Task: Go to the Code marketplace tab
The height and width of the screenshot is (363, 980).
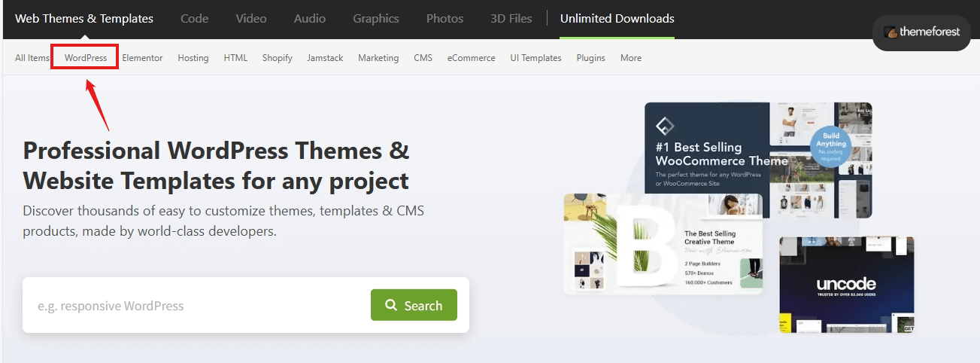Action: tap(194, 18)
